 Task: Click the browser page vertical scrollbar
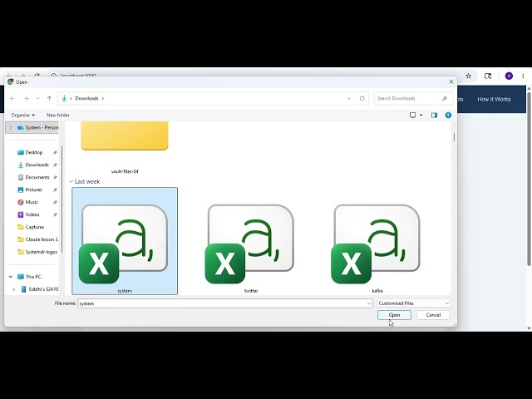529,180
